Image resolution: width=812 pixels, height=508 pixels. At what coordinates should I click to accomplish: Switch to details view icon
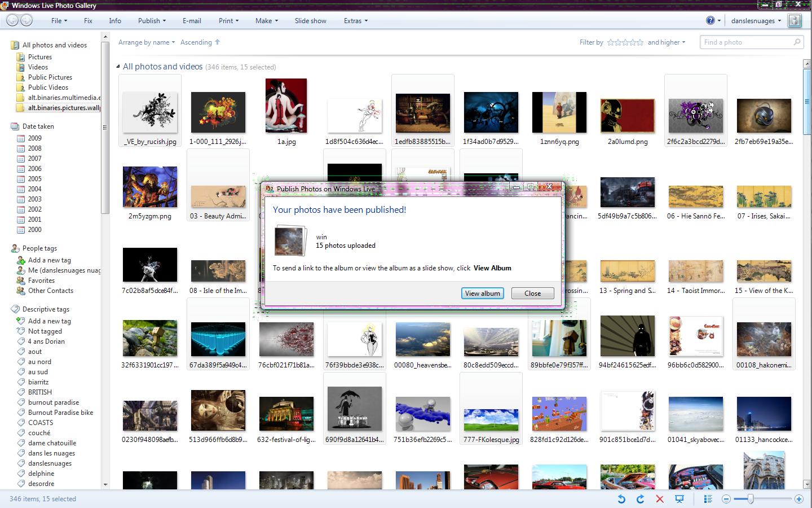pyautogui.click(x=708, y=499)
